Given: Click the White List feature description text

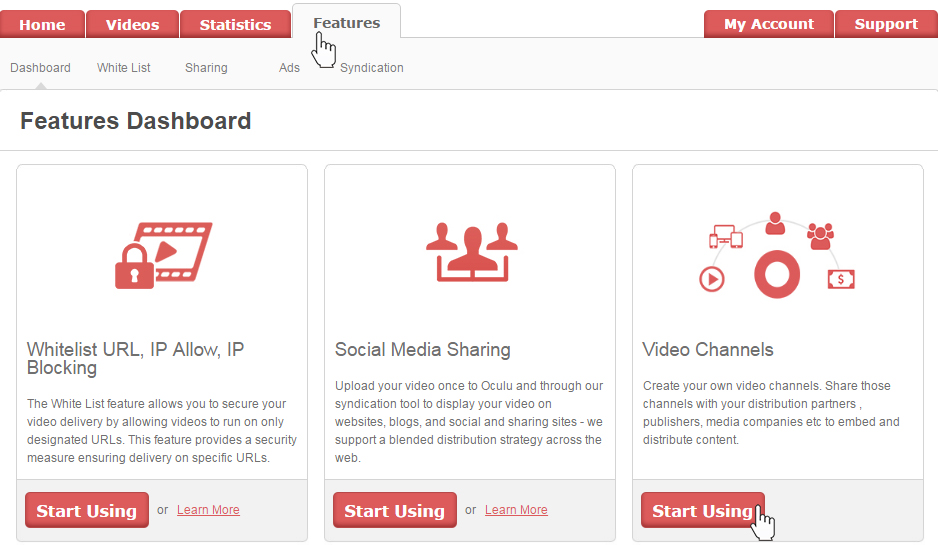Looking at the screenshot, I should 162,431.
